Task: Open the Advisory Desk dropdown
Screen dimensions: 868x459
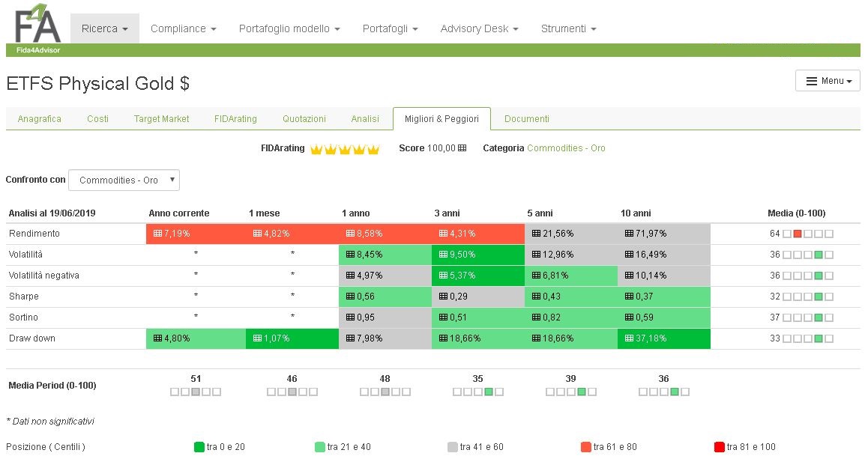Action: pyautogui.click(x=480, y=28)
